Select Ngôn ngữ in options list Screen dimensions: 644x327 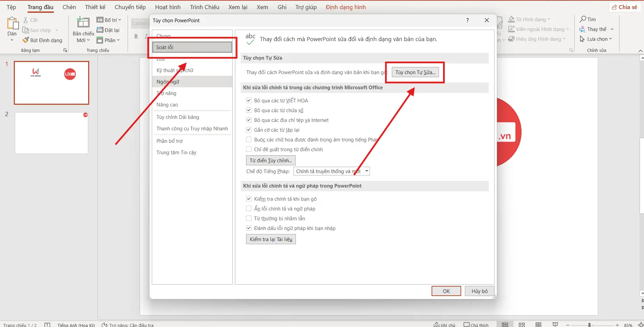pos(192,81)
